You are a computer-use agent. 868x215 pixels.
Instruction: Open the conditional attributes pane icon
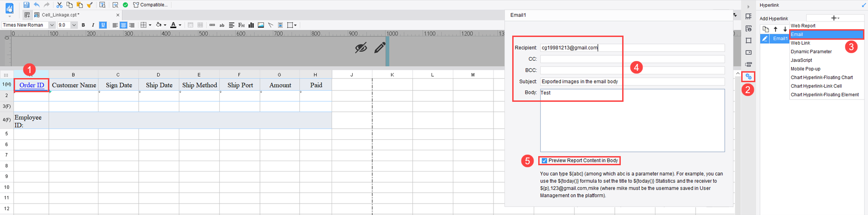pyautogui.click(x=748, y=64)
